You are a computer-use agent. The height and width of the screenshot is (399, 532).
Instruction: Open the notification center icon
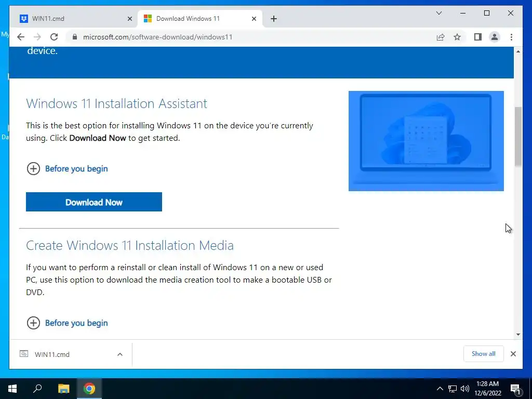tap(516, 389)
